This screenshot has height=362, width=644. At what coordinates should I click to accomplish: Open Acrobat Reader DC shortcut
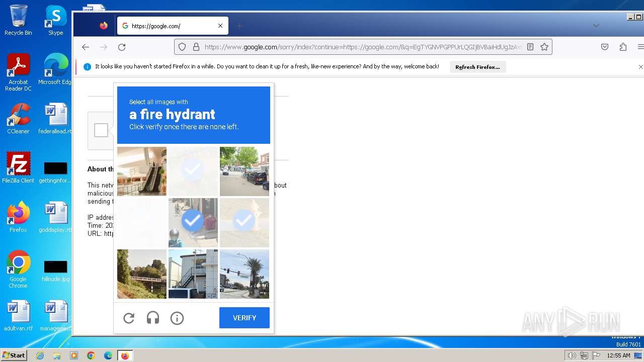(x=18, y=72)
